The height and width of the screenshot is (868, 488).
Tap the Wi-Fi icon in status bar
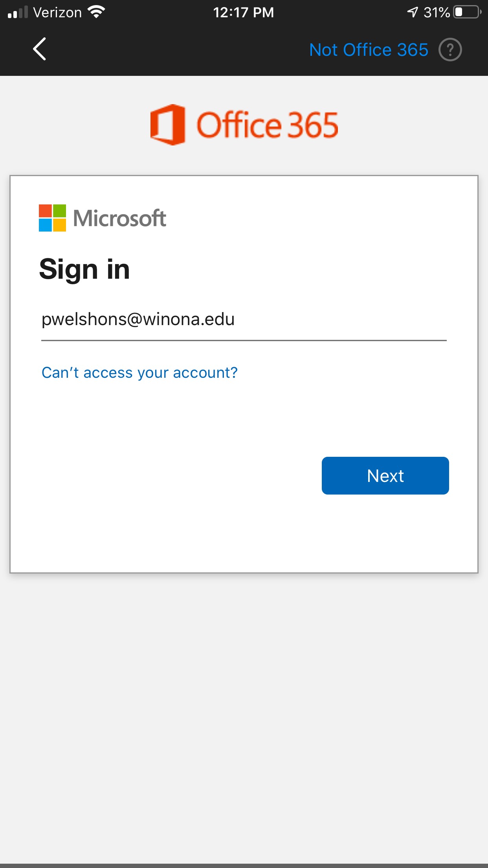[96, 12]
